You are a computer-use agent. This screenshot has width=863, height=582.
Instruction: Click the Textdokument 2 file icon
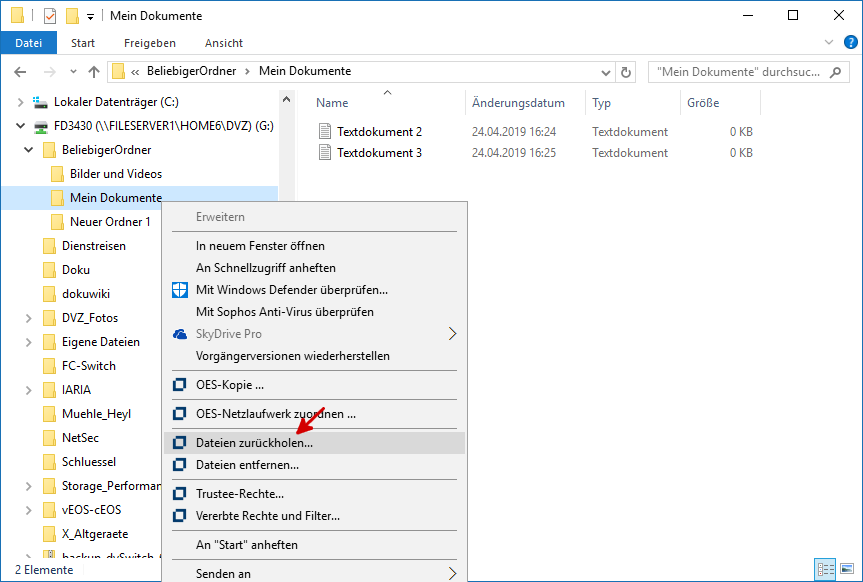pyautogui.click(x=324, y=132)
